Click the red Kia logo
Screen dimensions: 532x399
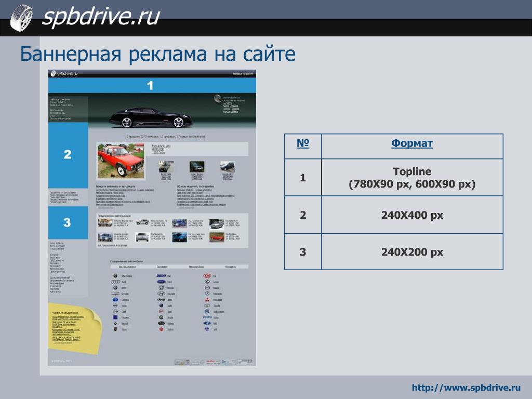(x=207, y=276)
